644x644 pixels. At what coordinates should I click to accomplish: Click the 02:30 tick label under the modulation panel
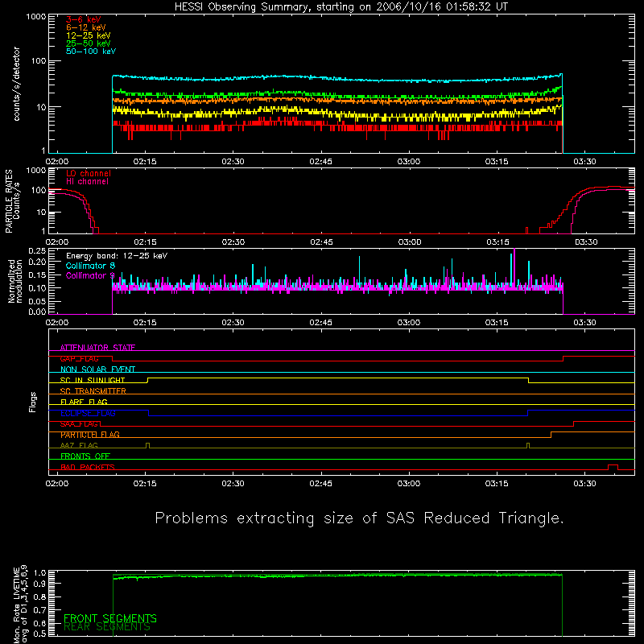click(233, 323)
